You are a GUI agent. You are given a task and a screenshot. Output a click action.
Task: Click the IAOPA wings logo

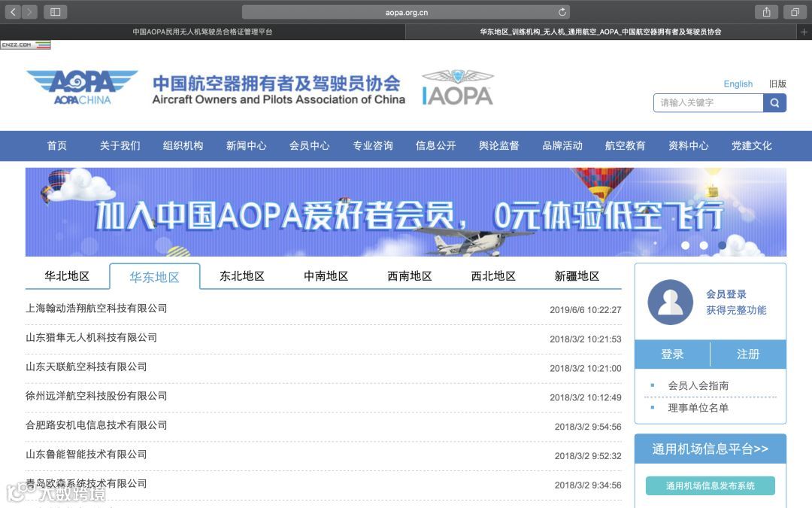click(x=458, y=87)
